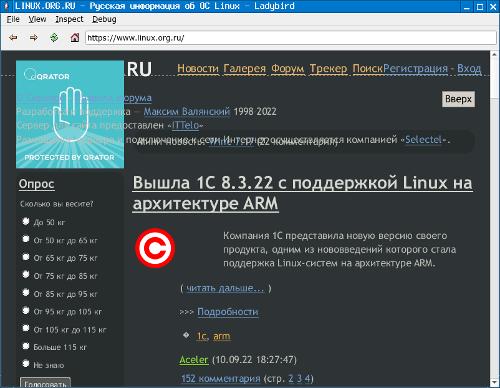Open the ITTelo link
The image size is (500, 388).
click(186, 125)
